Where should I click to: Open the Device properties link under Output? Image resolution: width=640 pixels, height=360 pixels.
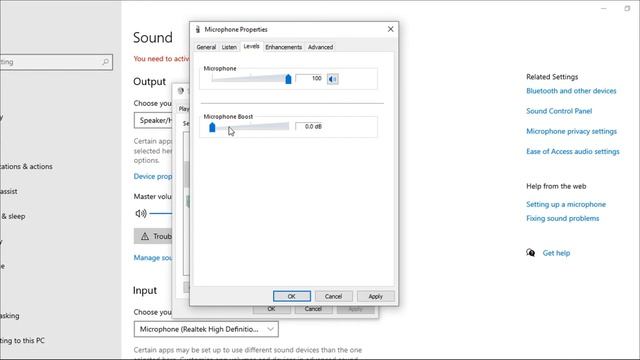click(x=153, y=176)
